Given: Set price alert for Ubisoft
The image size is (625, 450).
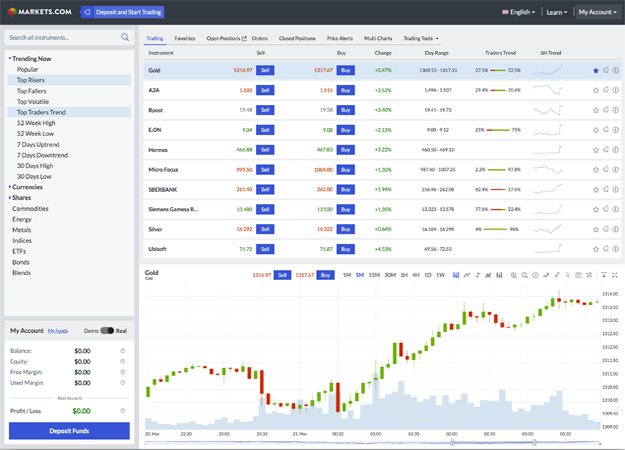Looking at the screenshot, I should tap(605, 249).
